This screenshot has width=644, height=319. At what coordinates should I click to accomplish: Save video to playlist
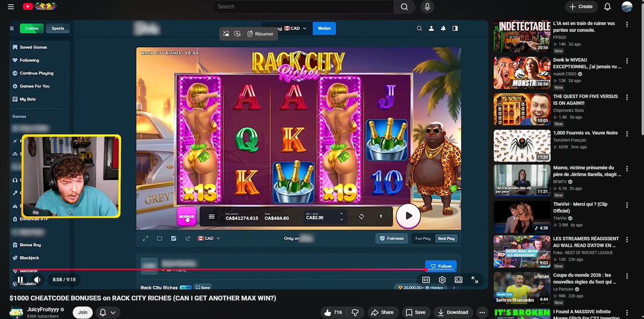[x=415, y=312]
